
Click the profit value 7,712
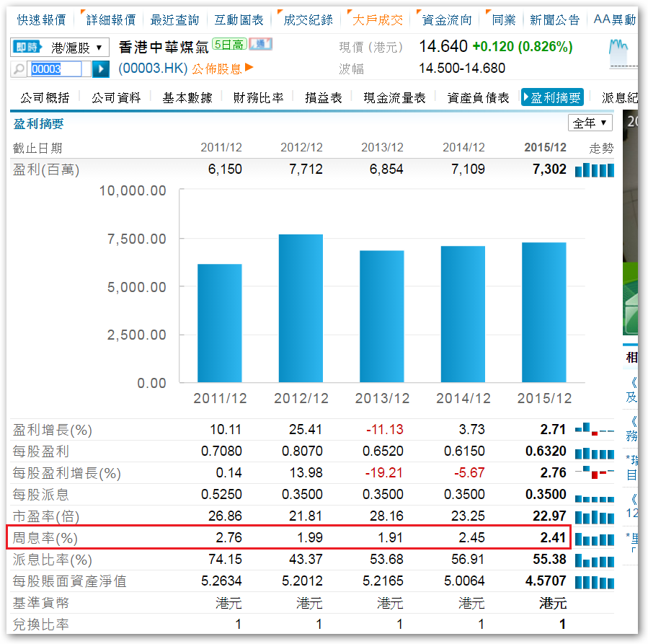pos(306,169)
